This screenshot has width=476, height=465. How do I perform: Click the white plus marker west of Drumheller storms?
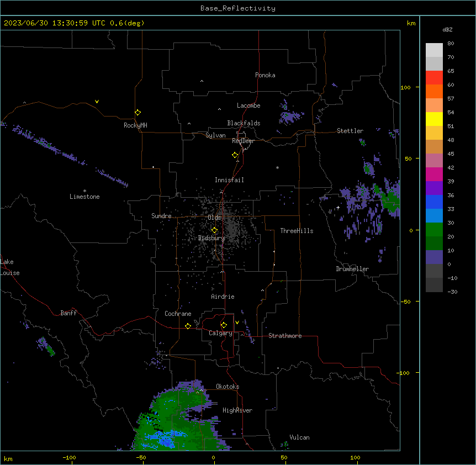(338, 207)
